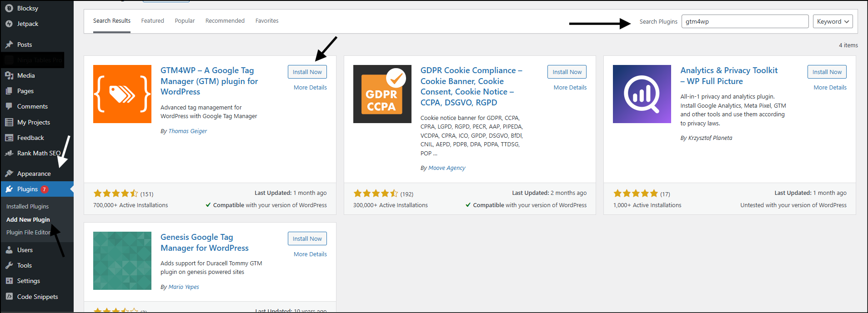Click the Settings icon in sidebar

pos(9,281)
